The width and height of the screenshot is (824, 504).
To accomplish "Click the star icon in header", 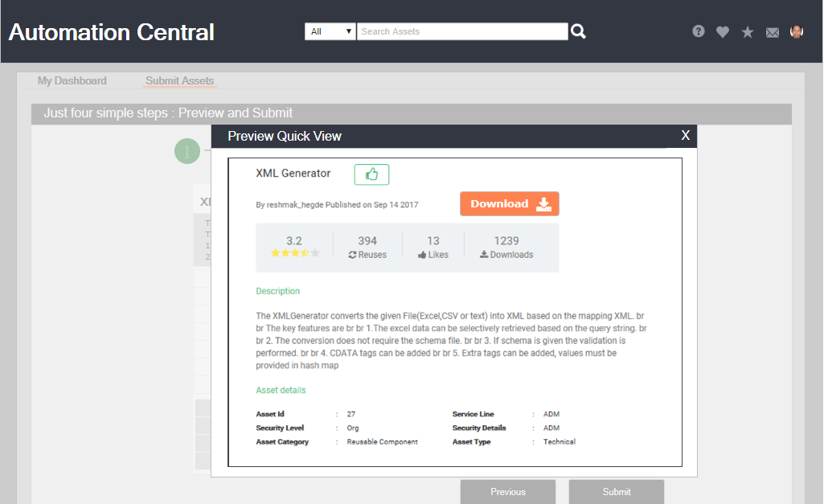I will pos(748,32).
